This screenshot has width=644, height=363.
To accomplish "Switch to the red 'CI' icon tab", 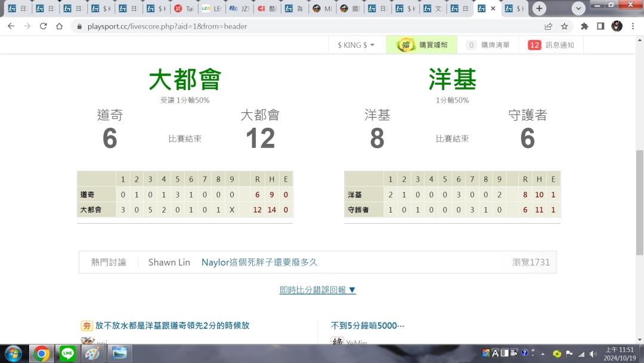I will [267, 8].
